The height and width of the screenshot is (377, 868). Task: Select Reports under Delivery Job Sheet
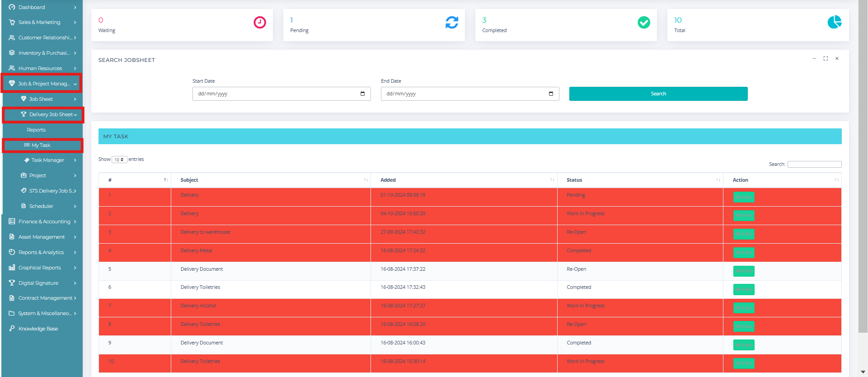coord(36,130)
